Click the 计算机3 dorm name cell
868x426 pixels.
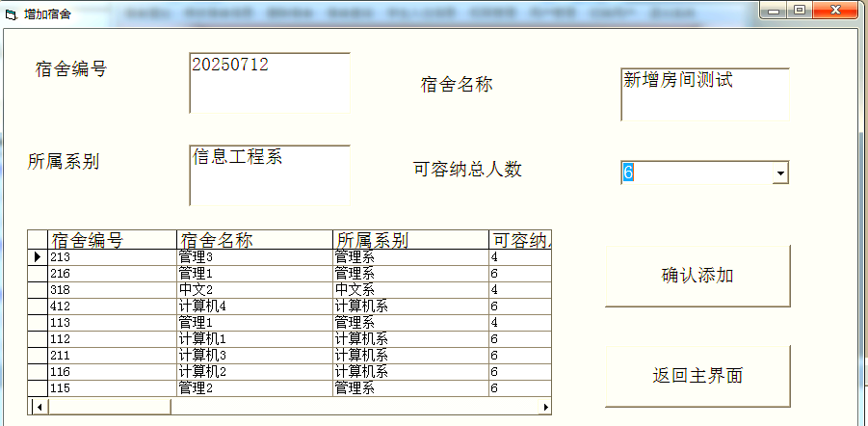[255, 356]
